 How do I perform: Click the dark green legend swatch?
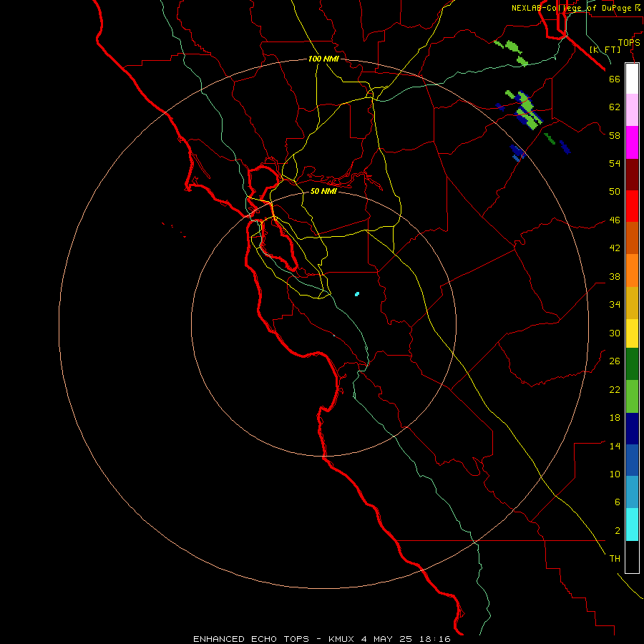[x=632, y=364]
